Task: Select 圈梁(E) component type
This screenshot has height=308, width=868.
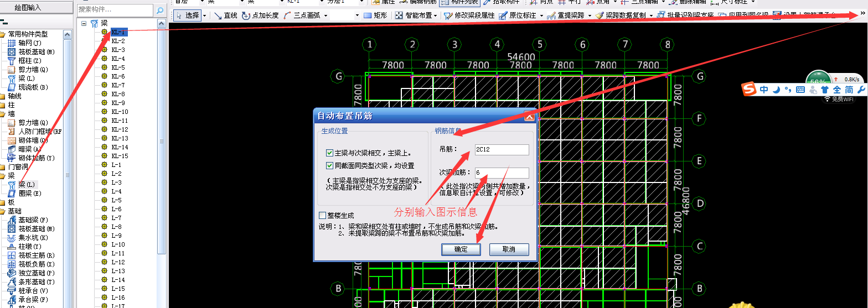Action: click(25, 194)
